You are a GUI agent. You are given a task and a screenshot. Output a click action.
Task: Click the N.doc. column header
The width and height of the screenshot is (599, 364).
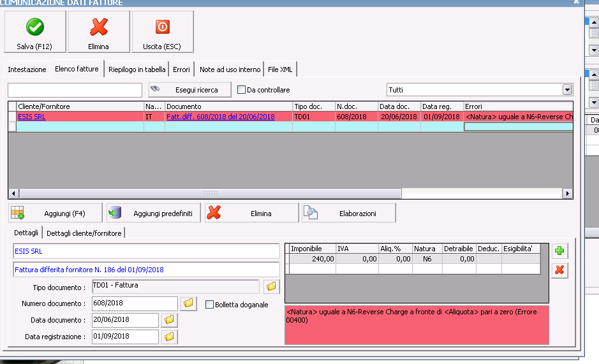(357, 106)
